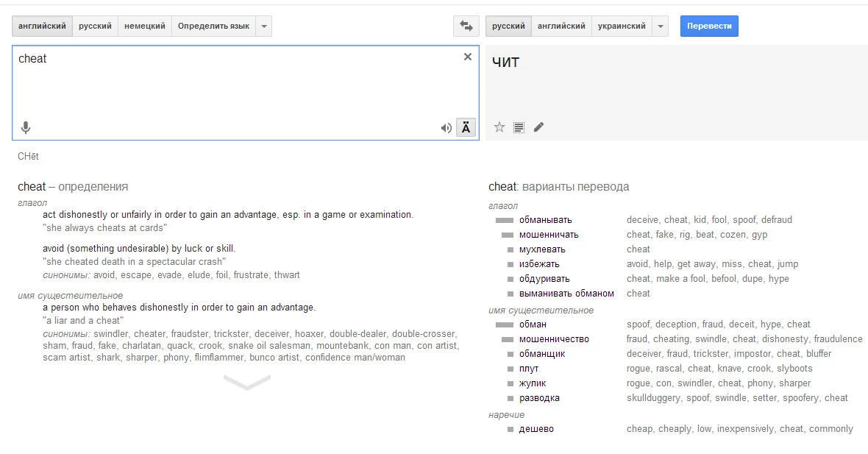Click the translation variant обманывать

click(545, 220)
